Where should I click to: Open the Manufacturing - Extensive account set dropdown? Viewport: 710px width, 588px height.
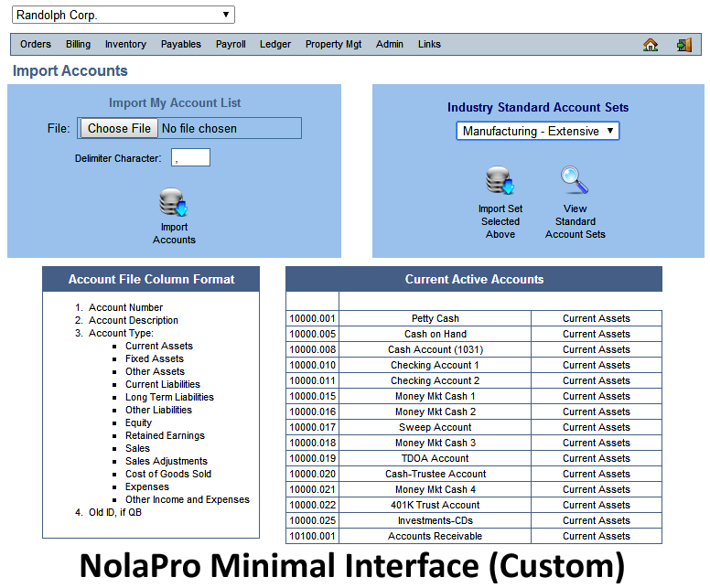[x=538, y=131]
